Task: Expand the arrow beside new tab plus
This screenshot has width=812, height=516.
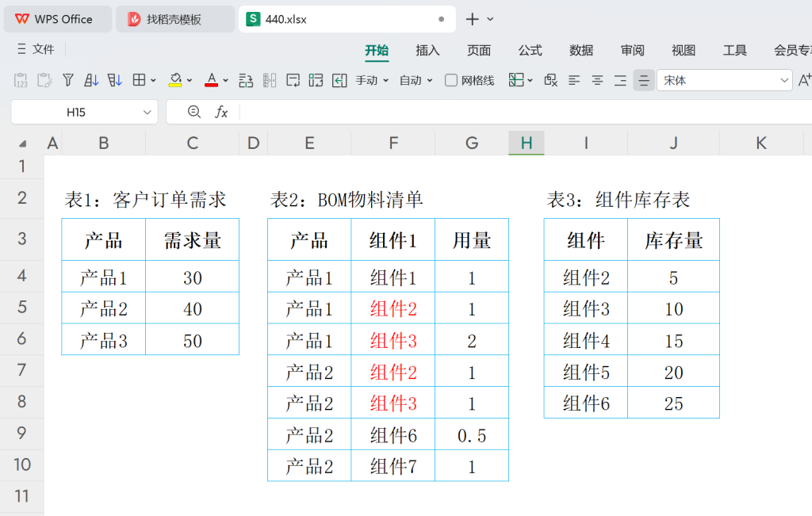Action: tap(490, 19)
